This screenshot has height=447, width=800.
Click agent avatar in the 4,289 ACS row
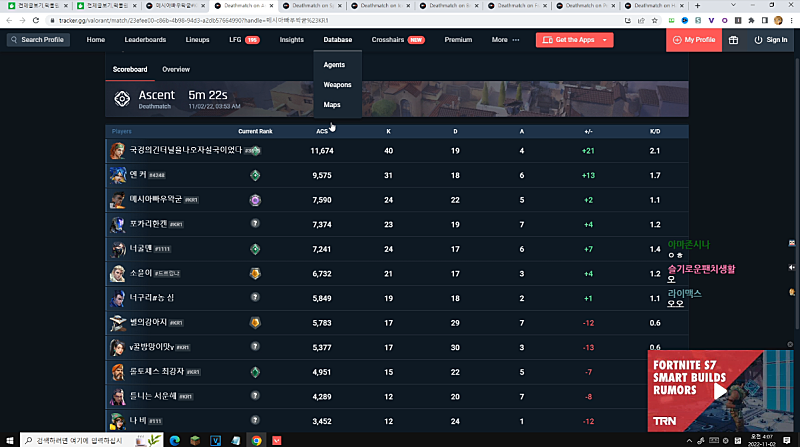click(117, 396)
